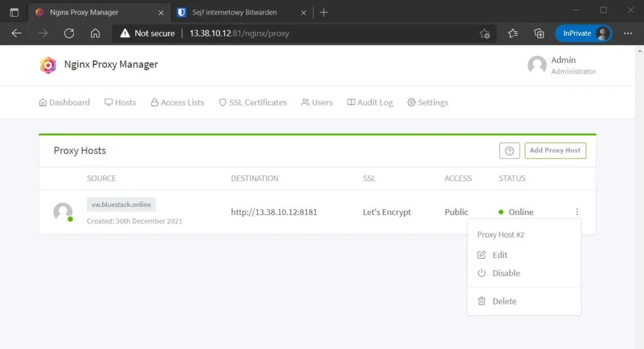The width and height of the screenshot is (644, 349).
Task: Click the Created: 30th December 2021 text
Action: click(x=135, y=221)
